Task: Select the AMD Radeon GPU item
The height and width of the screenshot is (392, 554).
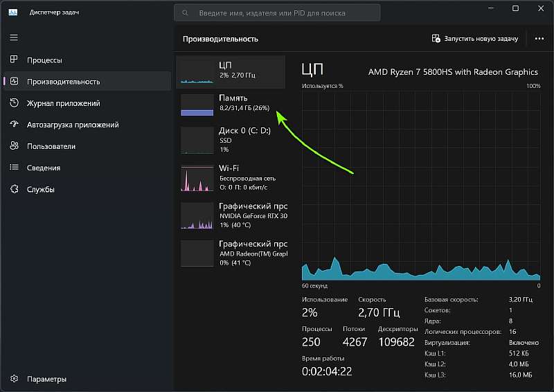Action: 231,253
